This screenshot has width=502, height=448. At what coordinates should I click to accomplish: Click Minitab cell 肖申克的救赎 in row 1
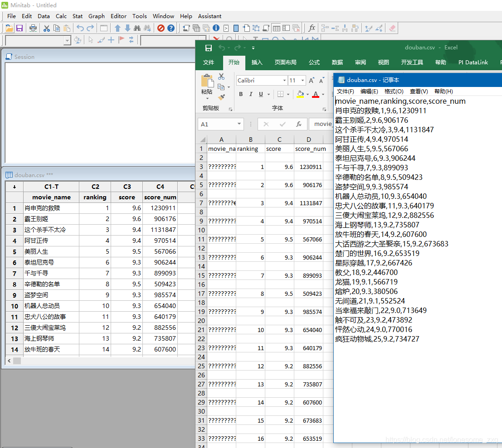pos(51,208)
